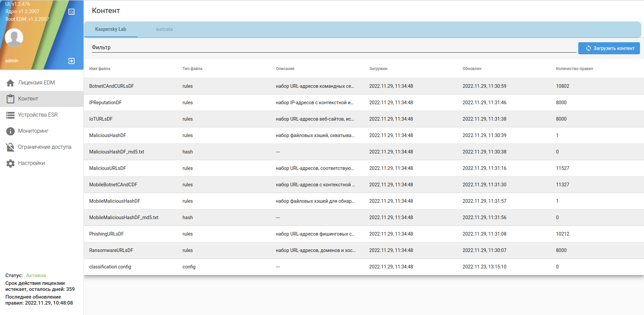644x315 pixels.
Task: Open the Мониторинг section
Action: (42, 131)
